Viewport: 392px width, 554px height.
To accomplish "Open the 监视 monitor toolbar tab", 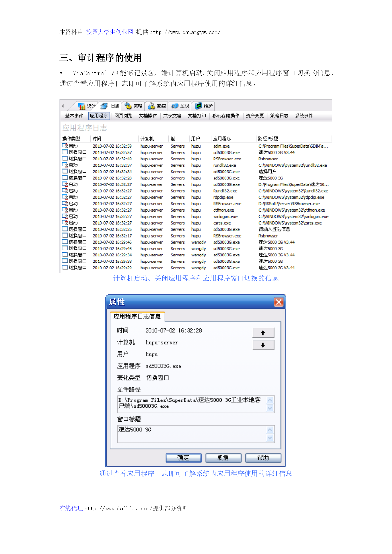I will [x=180, y=106].
